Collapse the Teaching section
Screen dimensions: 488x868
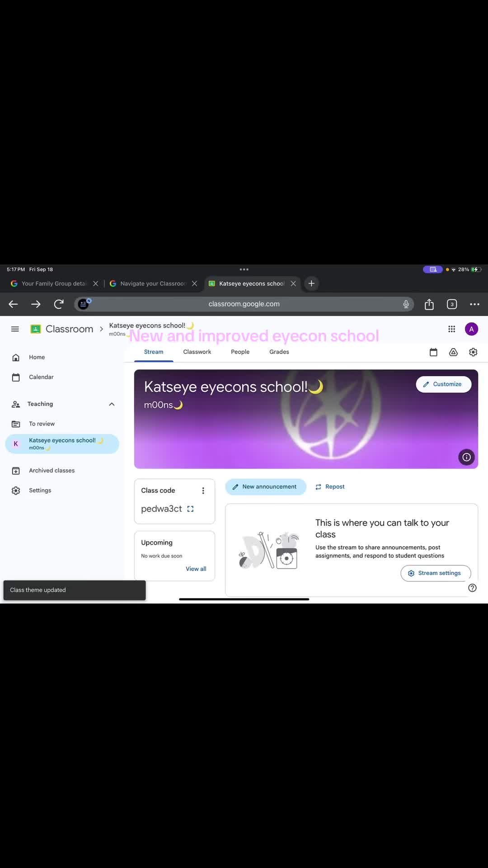pyautogui.click(x=112, y=404)
